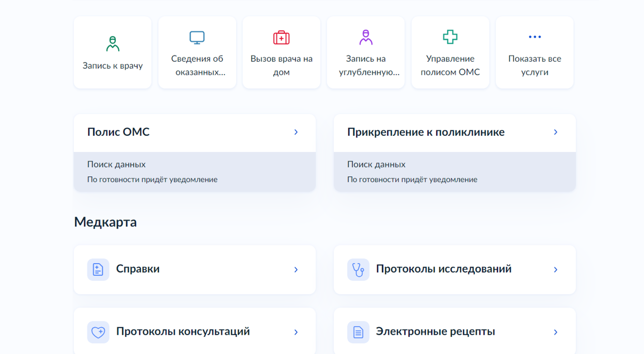Expand the Справки entry chevron
Image resolution: width=644 pixels, height=354 pixels.
click(296, 270)
